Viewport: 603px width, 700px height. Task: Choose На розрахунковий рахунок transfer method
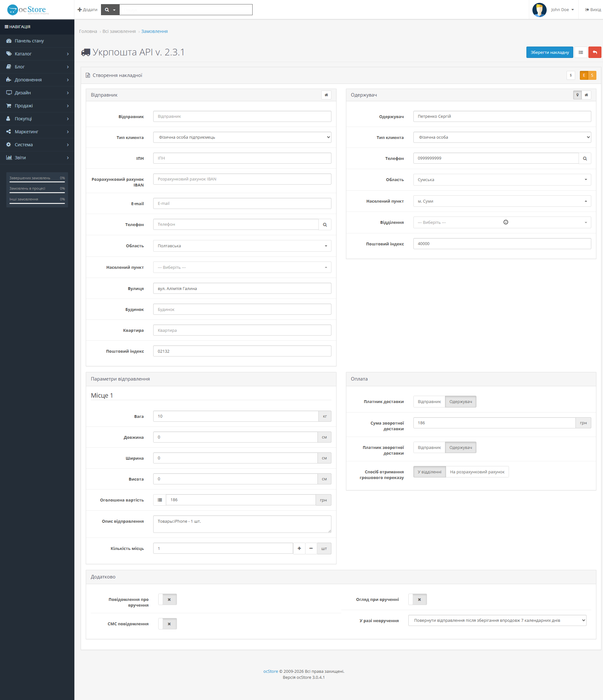pyautogui.click(x=477, y=472)
